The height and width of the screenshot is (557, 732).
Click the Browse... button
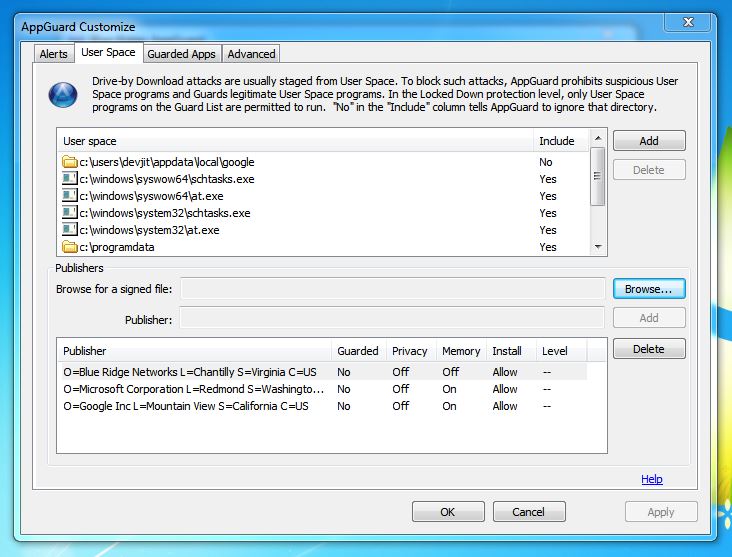pyautogui.click(x=649, y=289)
